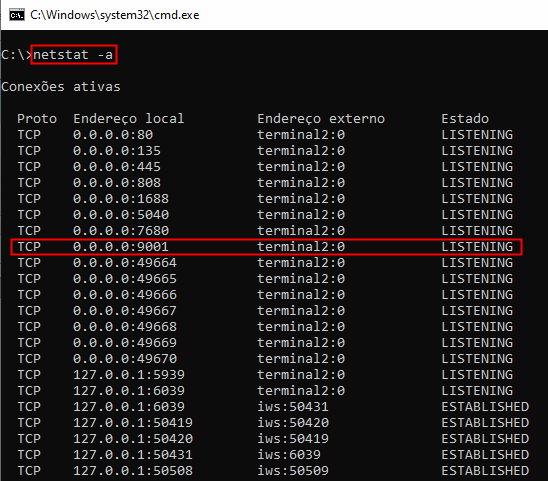Click the 0.0.0.0:49670 address entry

point(125,359)
